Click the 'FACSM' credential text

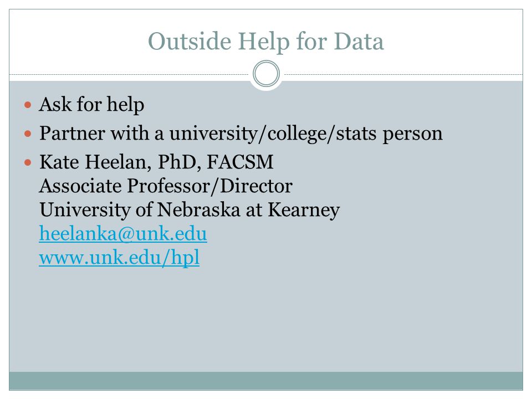point(240,161)
